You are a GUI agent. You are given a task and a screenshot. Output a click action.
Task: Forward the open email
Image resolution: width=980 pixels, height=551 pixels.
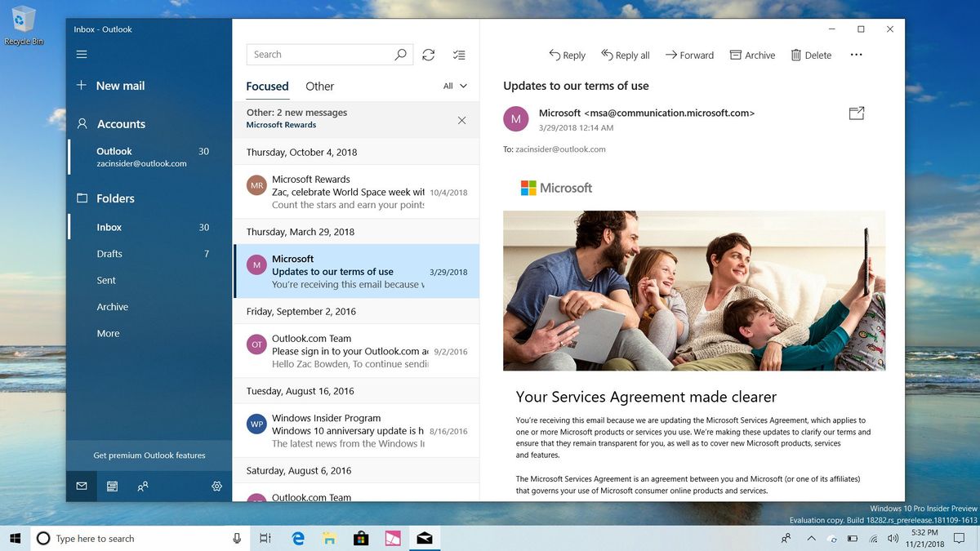click(689, 55)
